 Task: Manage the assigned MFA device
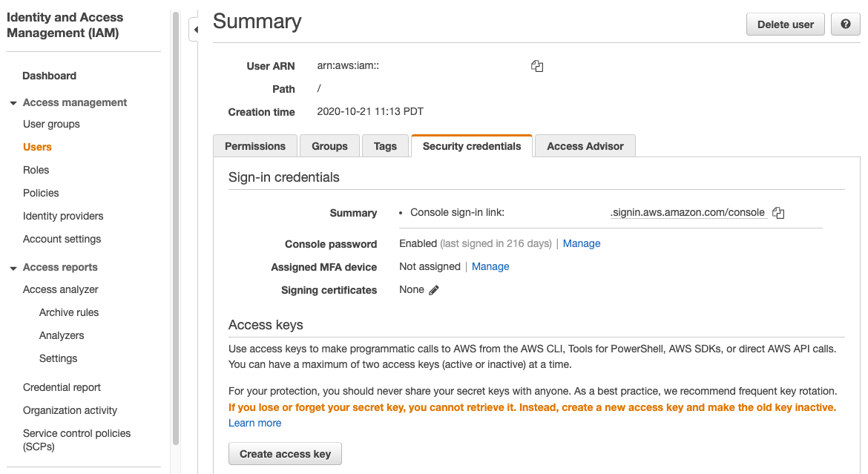click(x=490, y=267)
